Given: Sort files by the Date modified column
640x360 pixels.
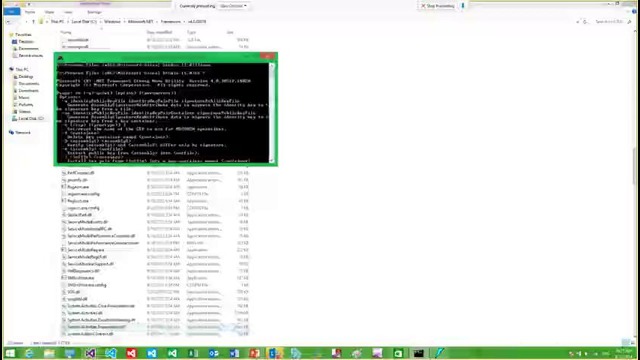Looking at the screenshot, I should 159,32.
